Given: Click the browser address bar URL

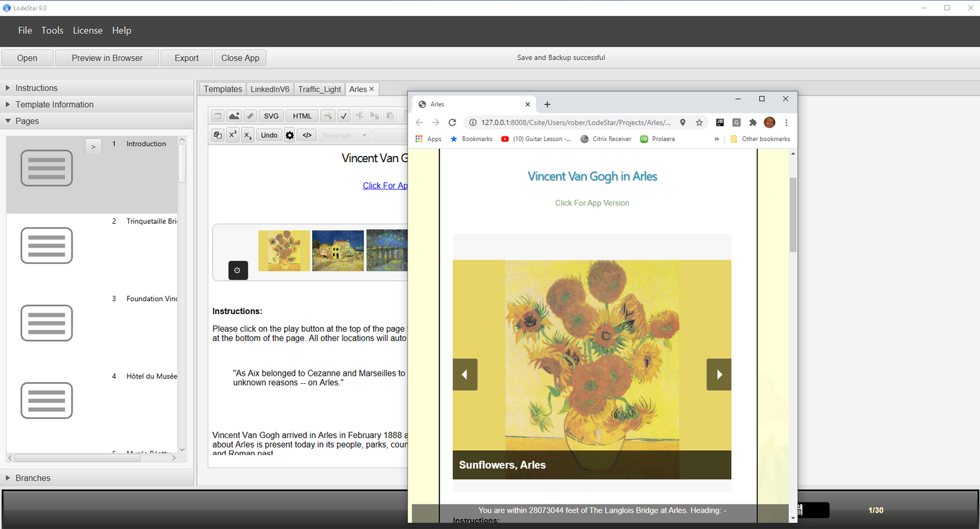Looking at the screenshot, I should [576, 123].
